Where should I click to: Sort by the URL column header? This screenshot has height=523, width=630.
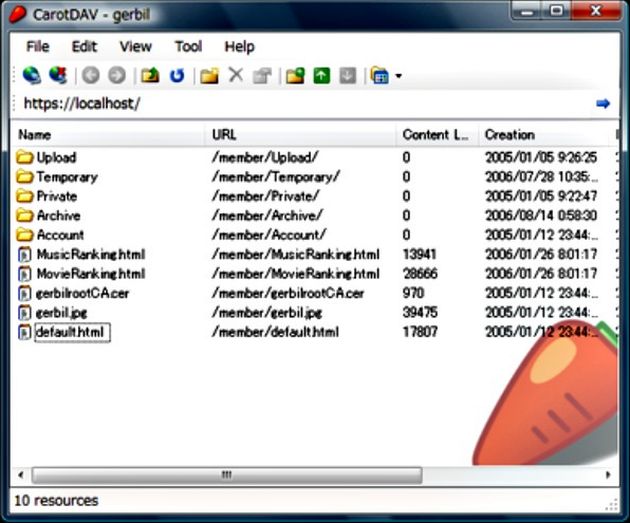tap(301, 135)
